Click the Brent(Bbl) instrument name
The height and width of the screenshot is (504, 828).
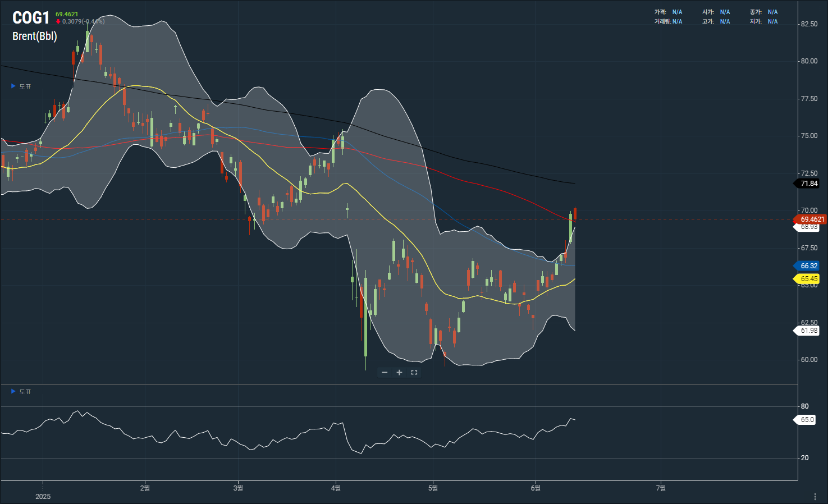(x=35, y=36)
